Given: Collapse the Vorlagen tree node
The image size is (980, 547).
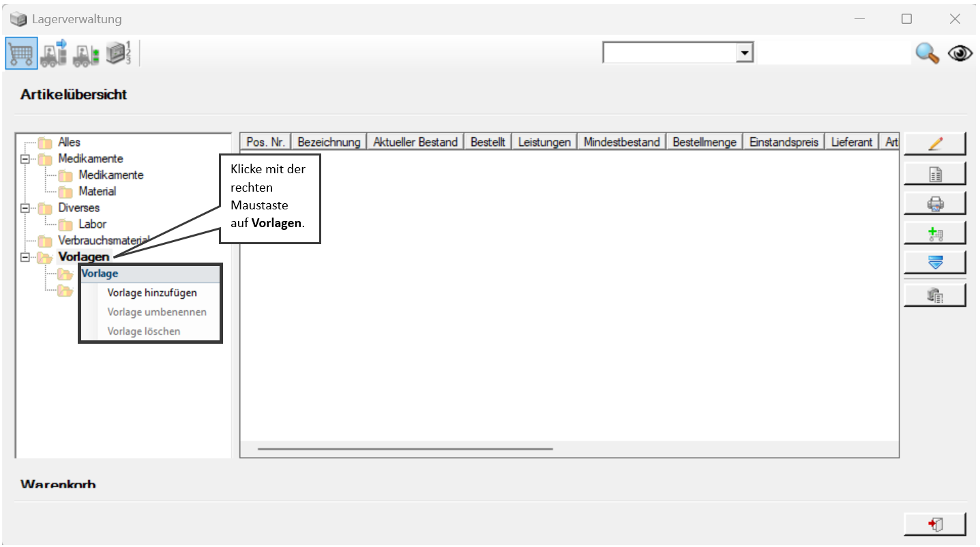Looking at the screenshot, I should [26, 257].
